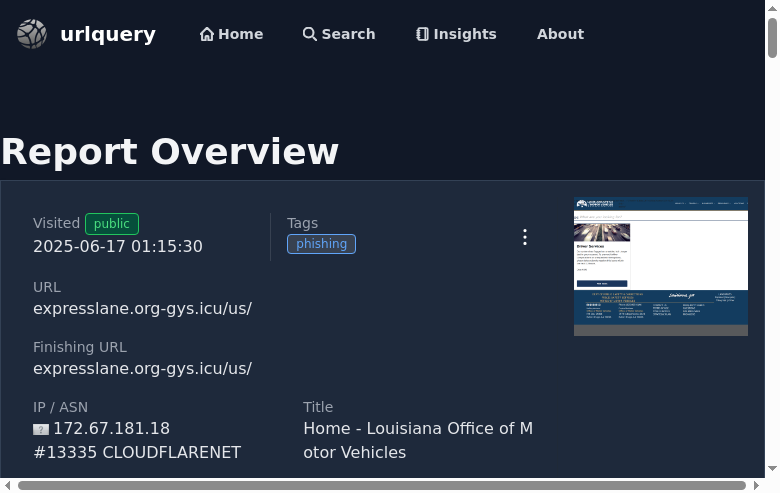
Task: Click the scroll down arrow
Action: (773, 469)
